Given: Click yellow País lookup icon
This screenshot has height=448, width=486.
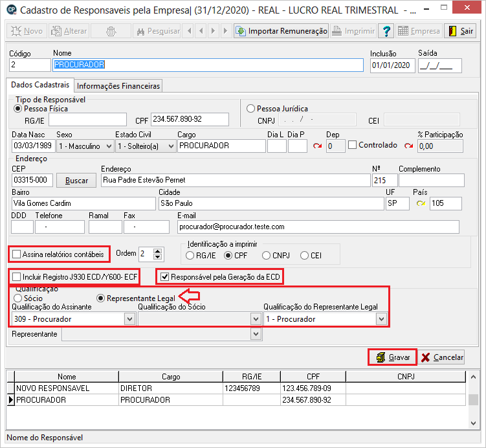Looking at the screenshot, I should pyautogui.click(x=421, y=203).
